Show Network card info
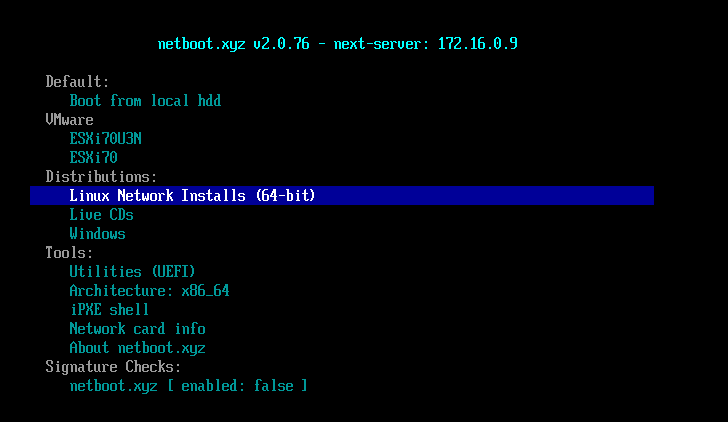The height and width of the screenshot is (422, 728). coord(137,329)
